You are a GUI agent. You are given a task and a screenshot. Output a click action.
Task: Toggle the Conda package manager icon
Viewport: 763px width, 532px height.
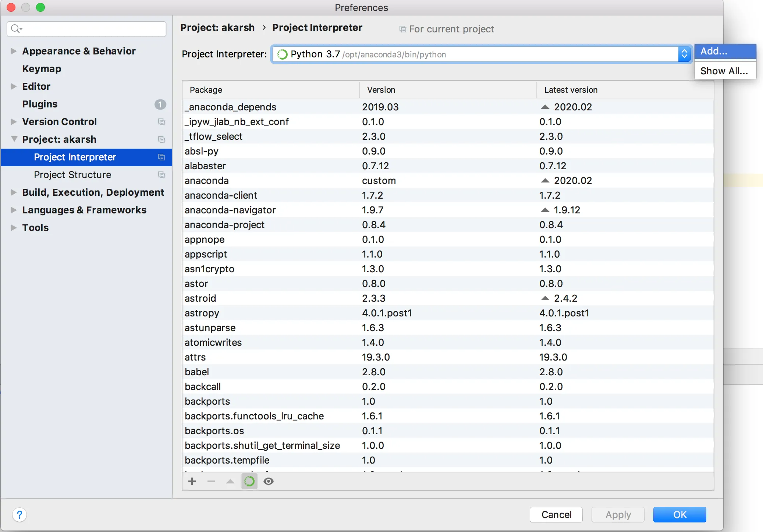[249, 481]
